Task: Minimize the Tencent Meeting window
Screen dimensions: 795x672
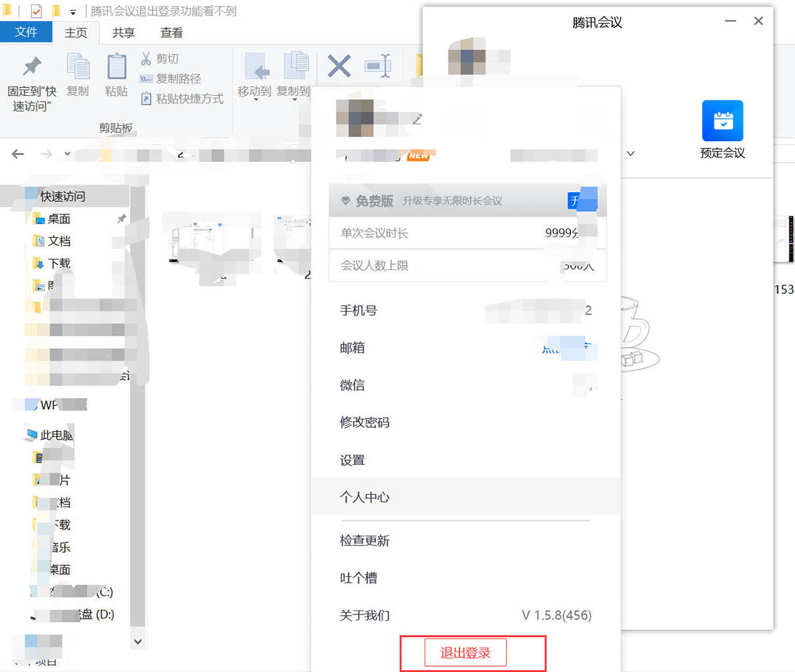Action: coord(731,21)
